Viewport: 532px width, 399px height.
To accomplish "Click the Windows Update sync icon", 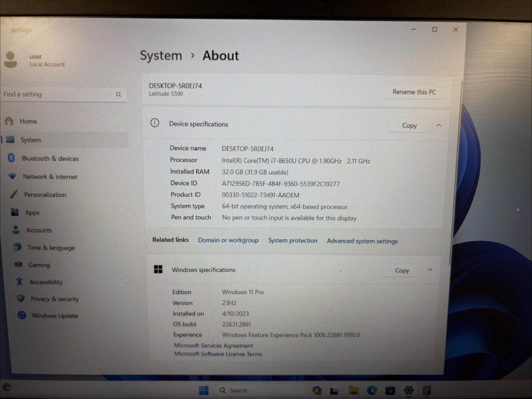I will click(x=22, y=315).
